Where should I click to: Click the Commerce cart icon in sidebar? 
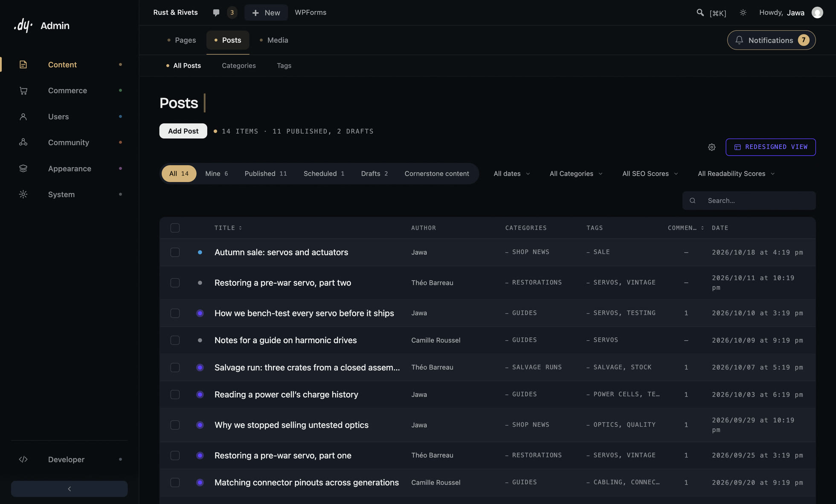pos(23,90)
